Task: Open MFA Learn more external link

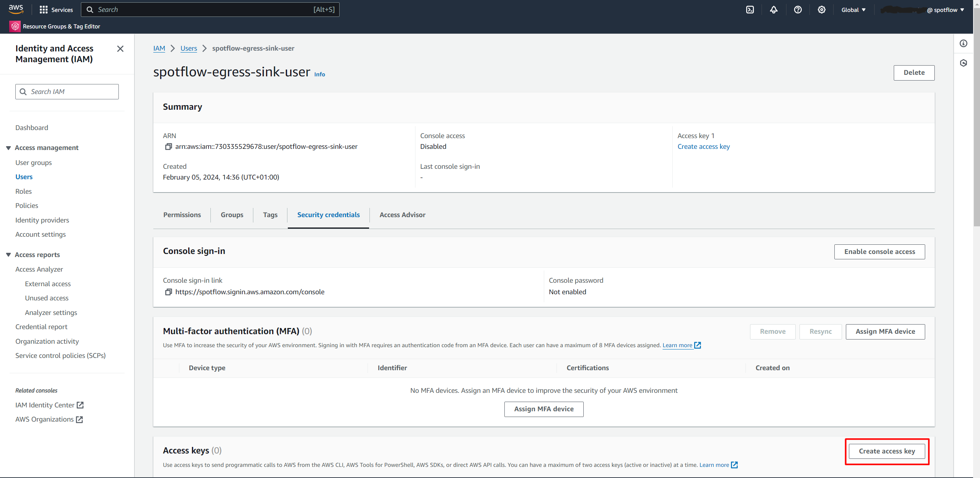Action: point(681,345)
